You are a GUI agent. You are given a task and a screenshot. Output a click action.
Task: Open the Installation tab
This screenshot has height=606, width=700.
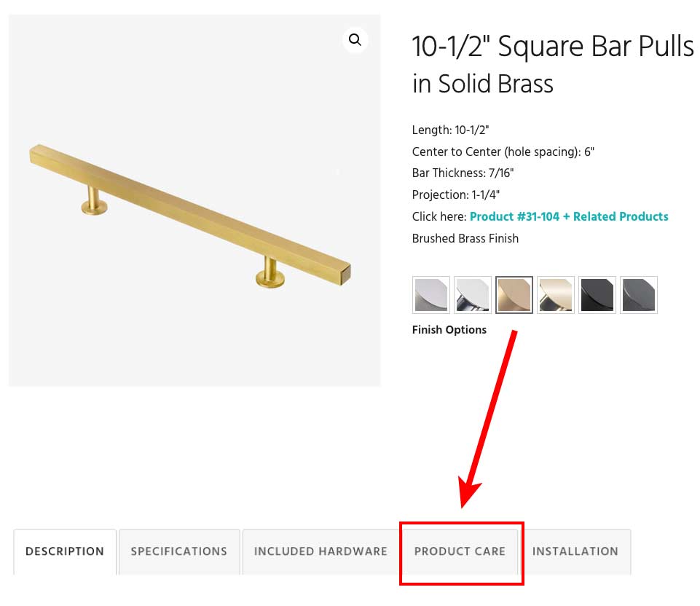point(575,552)
